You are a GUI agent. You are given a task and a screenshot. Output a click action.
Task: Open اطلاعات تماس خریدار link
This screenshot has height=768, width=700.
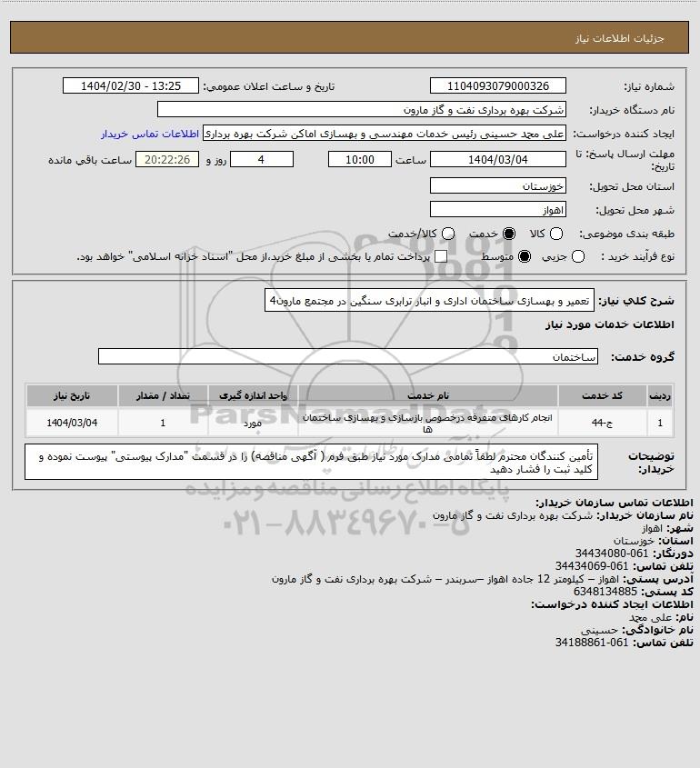(150, 134)
